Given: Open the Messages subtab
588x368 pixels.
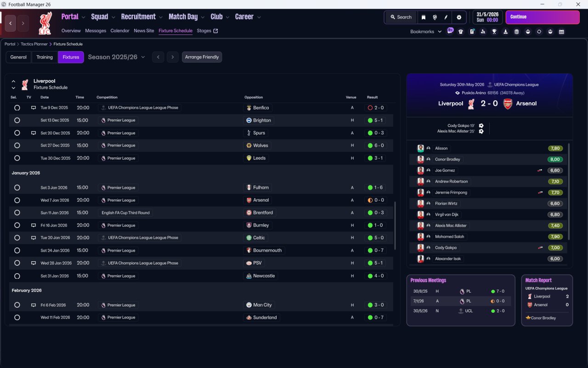Looking at the screenshot, I should (x=96, y=31).
